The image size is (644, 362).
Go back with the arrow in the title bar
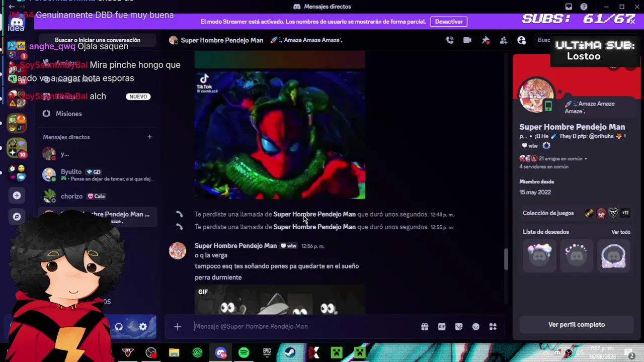12,7
